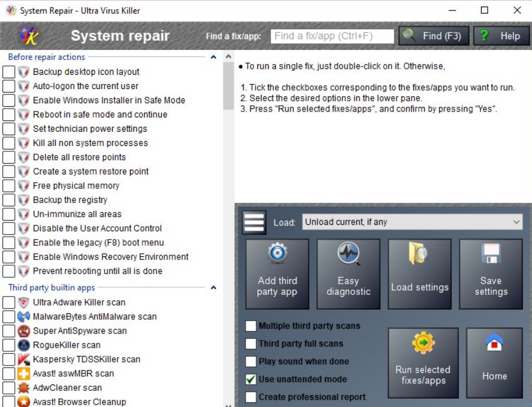Click the list scrollbar up arrow
Image resolution: width=532 pixels, height=407 pixels.
coord(228,57)
